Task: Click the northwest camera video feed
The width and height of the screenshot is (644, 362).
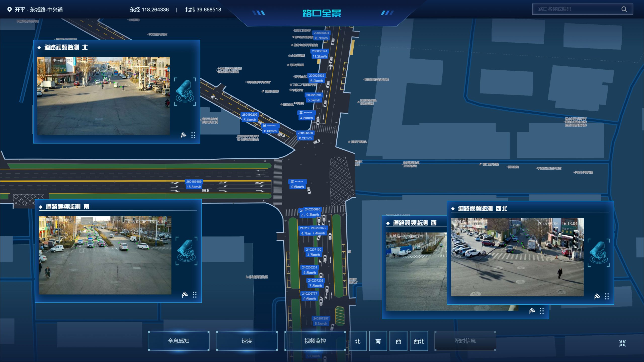Action: [x=517, y=257]
